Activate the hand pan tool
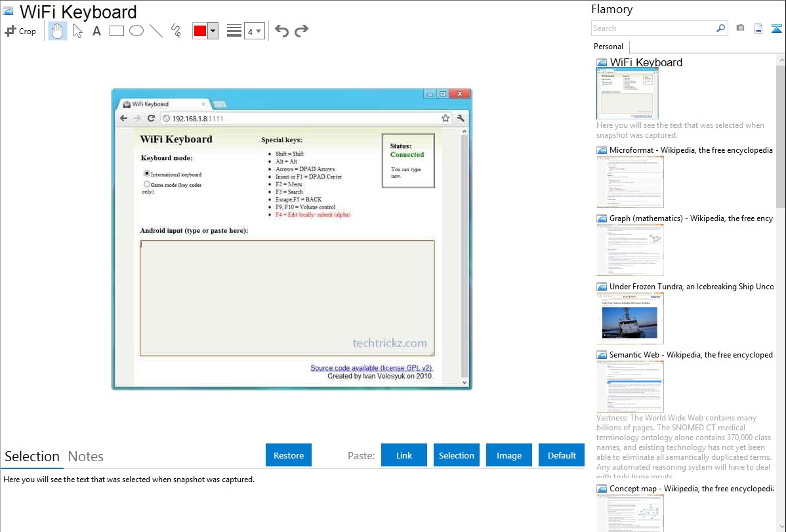 (x=58, y=31)
